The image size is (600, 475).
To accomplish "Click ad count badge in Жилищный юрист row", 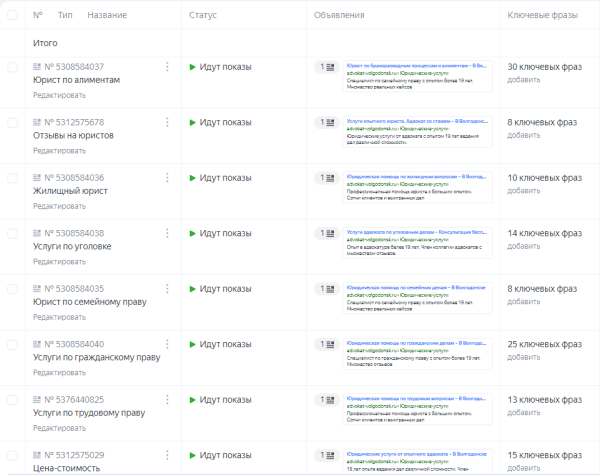I will point(325,178).
